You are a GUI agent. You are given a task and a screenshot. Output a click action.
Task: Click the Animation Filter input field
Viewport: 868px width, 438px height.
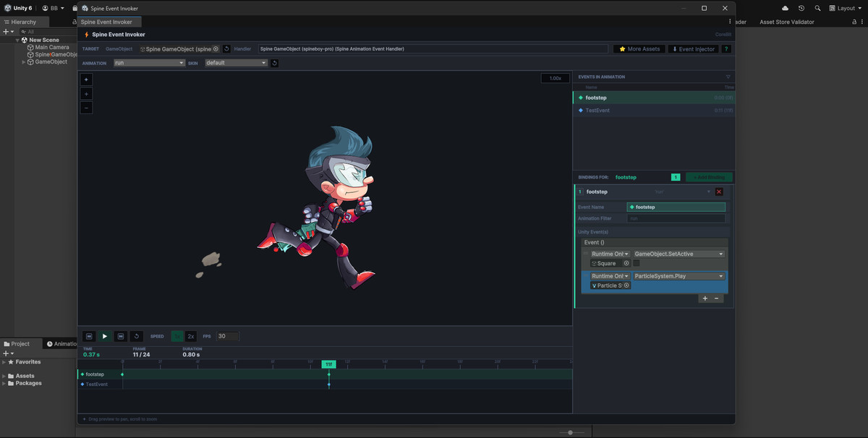click(676, 218)
